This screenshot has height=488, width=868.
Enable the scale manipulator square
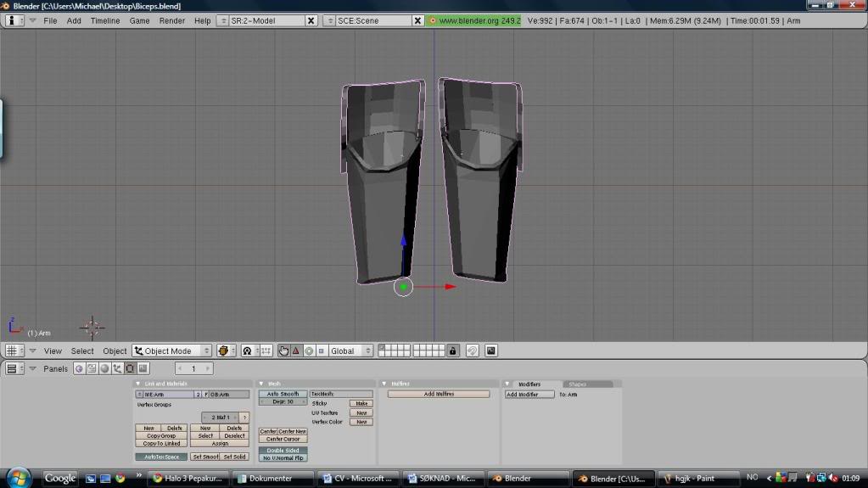pyautogui.click(x=321, y=351)
